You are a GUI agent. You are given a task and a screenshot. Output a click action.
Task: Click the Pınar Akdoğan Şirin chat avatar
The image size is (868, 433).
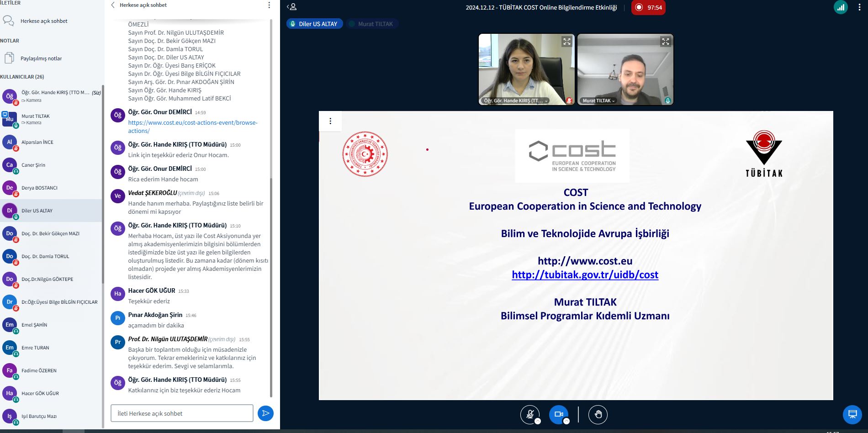point(118,318)
